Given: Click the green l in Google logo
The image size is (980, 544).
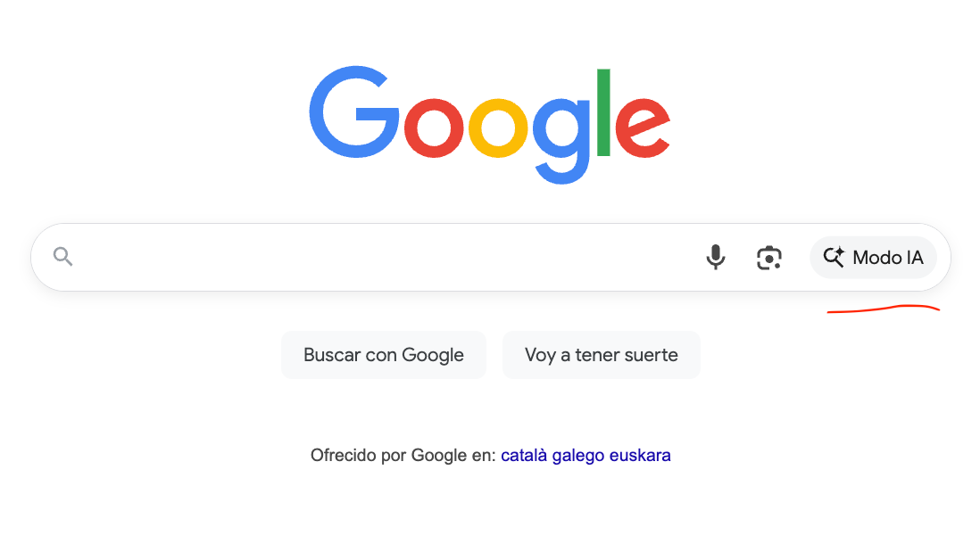Looking at the screenshot, I should pyautogui.click(x=603, y=111).
